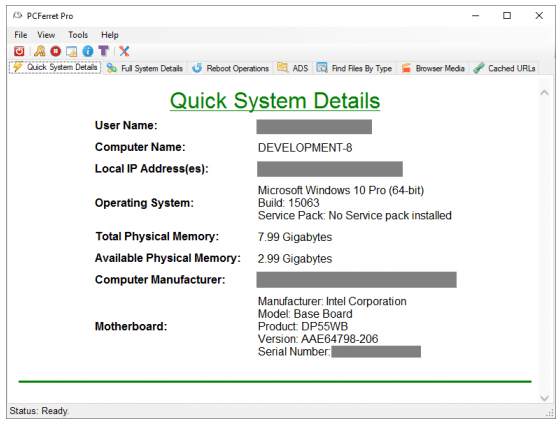Click the Computer Manufacturer label

160,280
